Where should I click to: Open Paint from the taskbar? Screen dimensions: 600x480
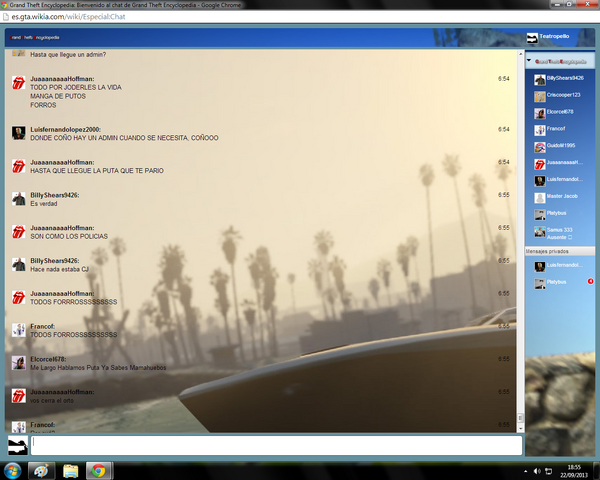(x=41, y=471)
